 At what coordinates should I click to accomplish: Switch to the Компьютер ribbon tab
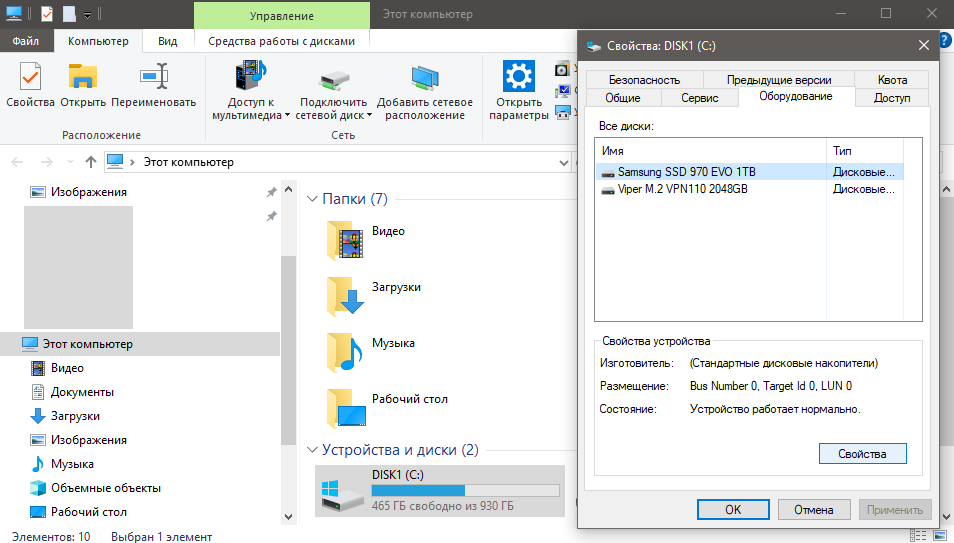click(98, 41)
